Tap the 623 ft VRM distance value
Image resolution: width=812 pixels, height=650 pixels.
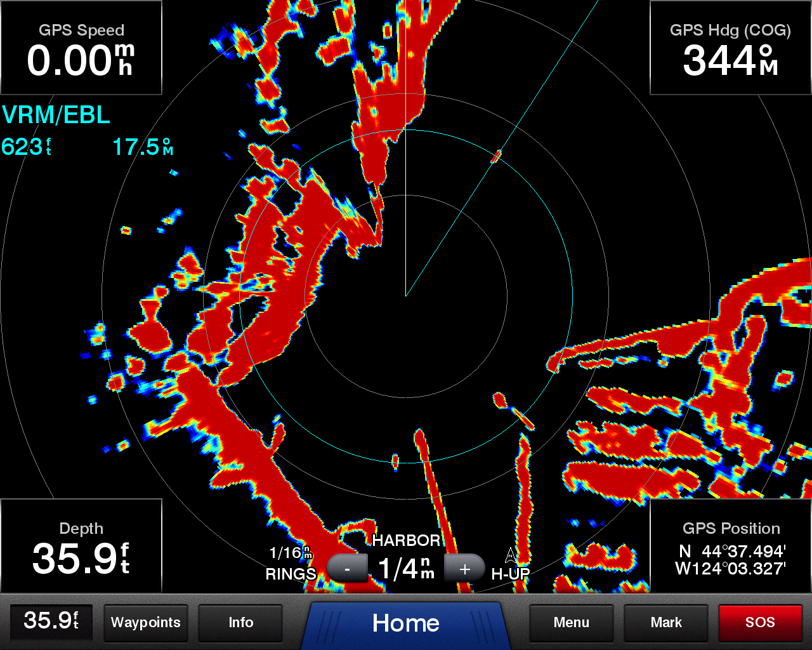(27, 147)
